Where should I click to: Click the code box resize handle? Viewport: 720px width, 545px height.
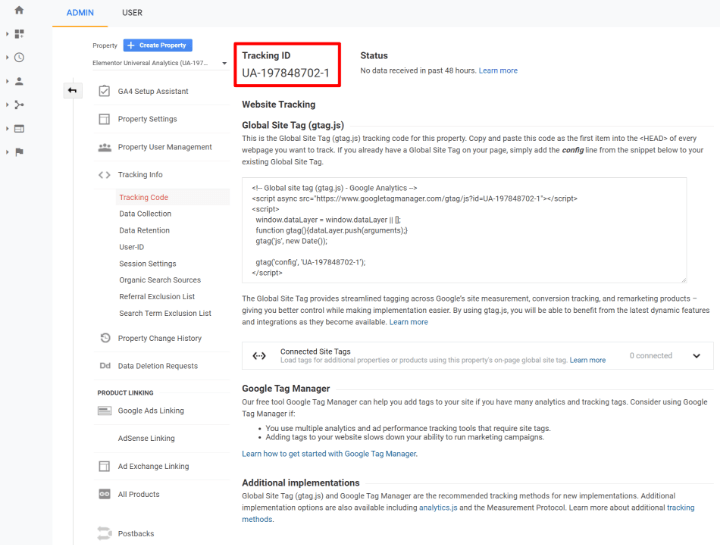click(683, 280)
